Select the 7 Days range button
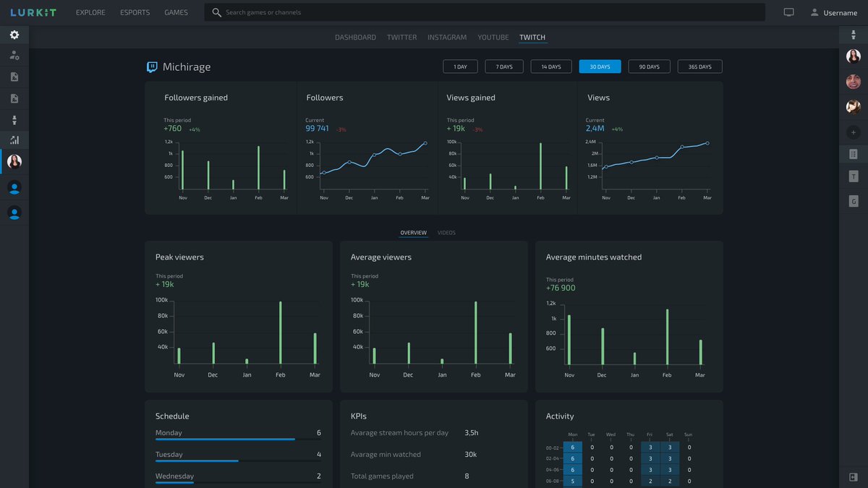This screenshot has width=868, height=488. point(504,67)
